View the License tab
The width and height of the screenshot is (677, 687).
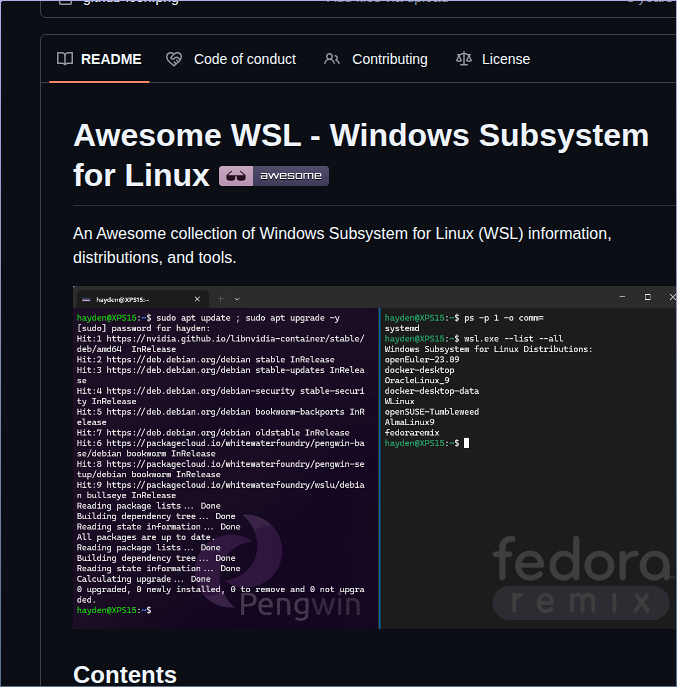tap(493, 59)
